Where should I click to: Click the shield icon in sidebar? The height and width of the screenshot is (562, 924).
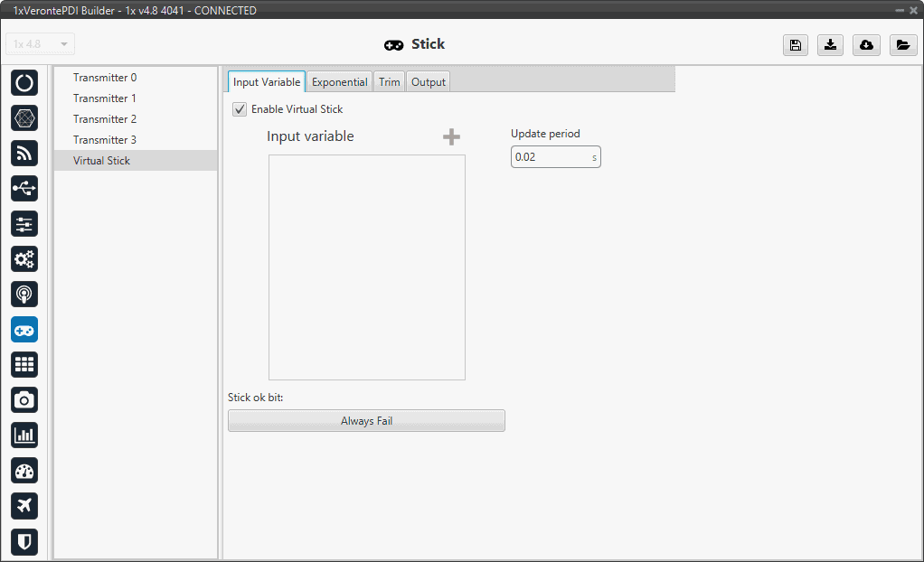pos(24,541)
